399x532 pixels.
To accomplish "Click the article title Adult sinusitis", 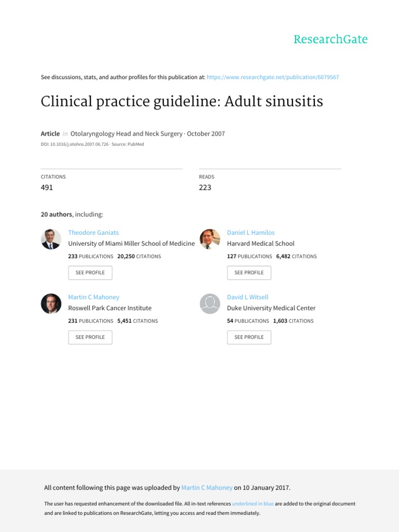I will pos(182,101).
